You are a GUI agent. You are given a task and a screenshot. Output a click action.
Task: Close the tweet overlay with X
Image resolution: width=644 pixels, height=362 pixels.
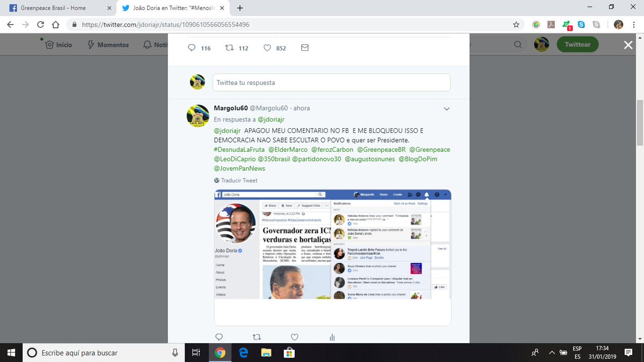click(628, 45)
